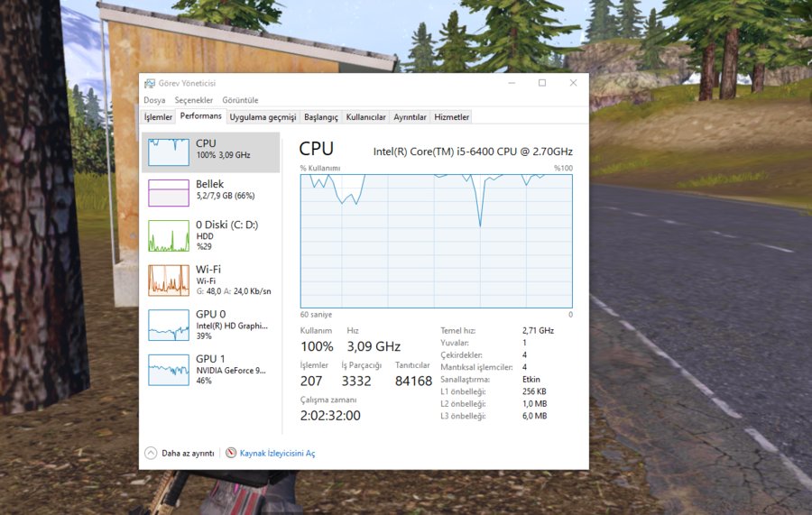Click the Daha az ayrıntı chevron icon
812x515 pixels.
(x=151, y=453)
